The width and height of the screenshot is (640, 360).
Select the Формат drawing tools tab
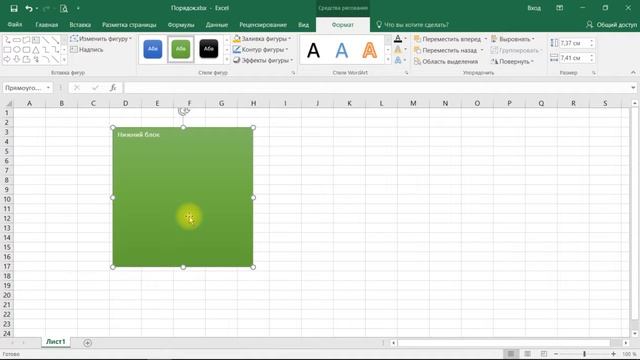(x=342, y=24)
